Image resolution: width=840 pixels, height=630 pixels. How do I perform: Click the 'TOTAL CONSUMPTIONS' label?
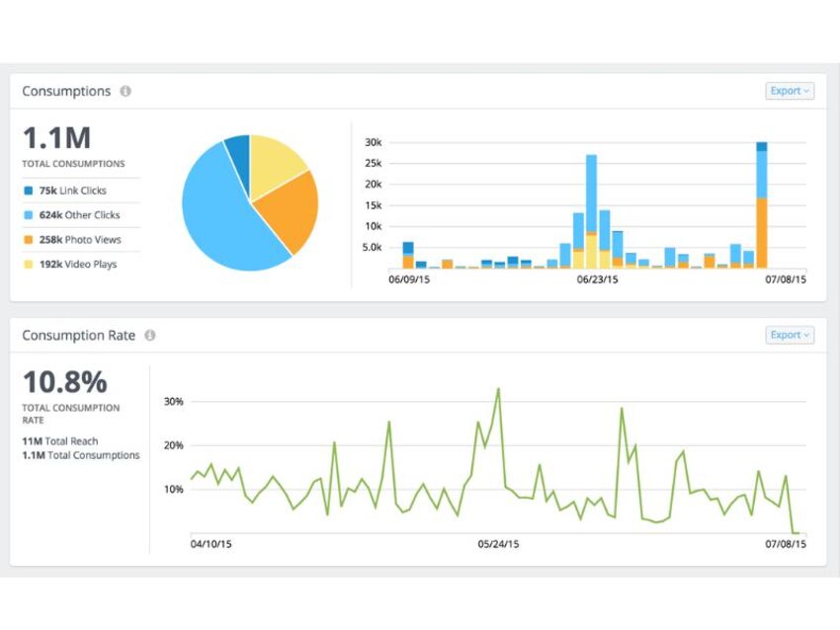pyautogui.click(x=73, y=164)
